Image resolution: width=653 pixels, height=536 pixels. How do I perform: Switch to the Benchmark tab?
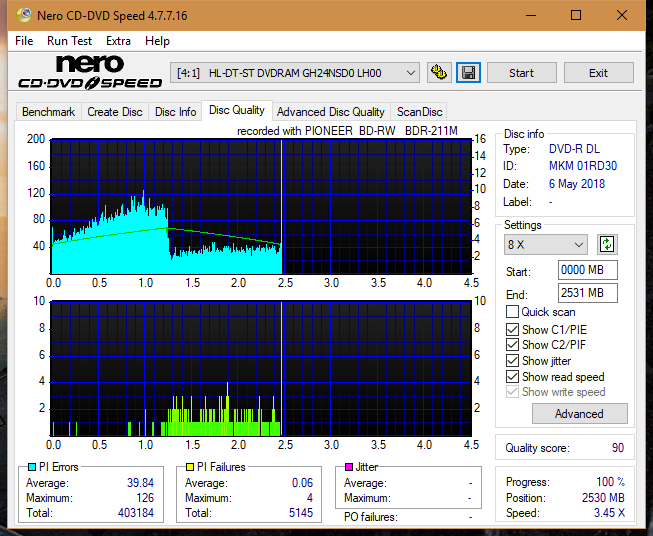49,112
